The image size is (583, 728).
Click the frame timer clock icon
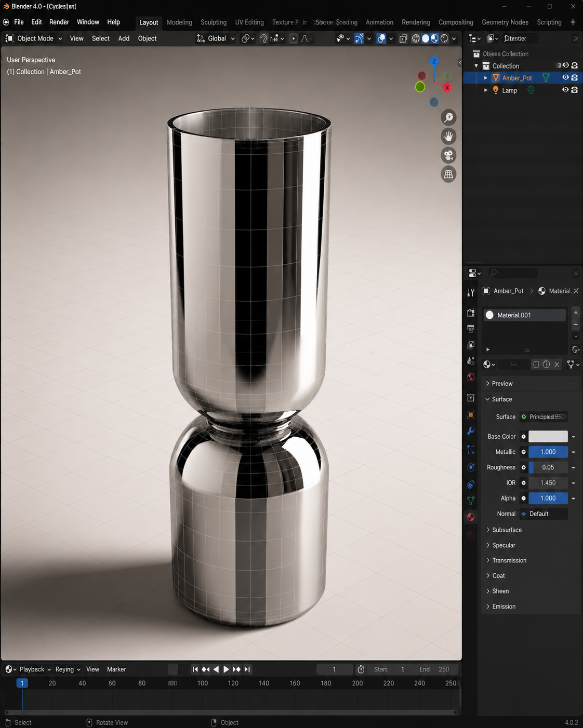pos(361,669)
